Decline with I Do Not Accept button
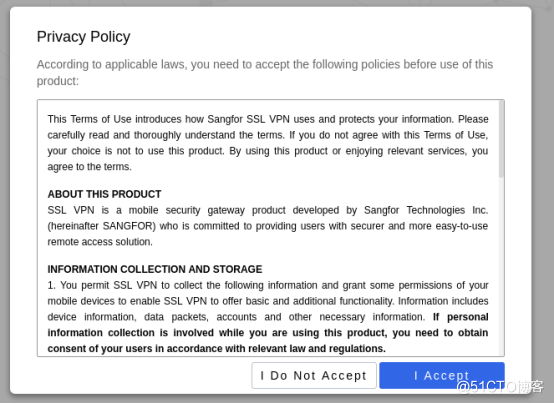Viewport: 554px width, 404px height. pyautogui.click(x=314, y=375)
